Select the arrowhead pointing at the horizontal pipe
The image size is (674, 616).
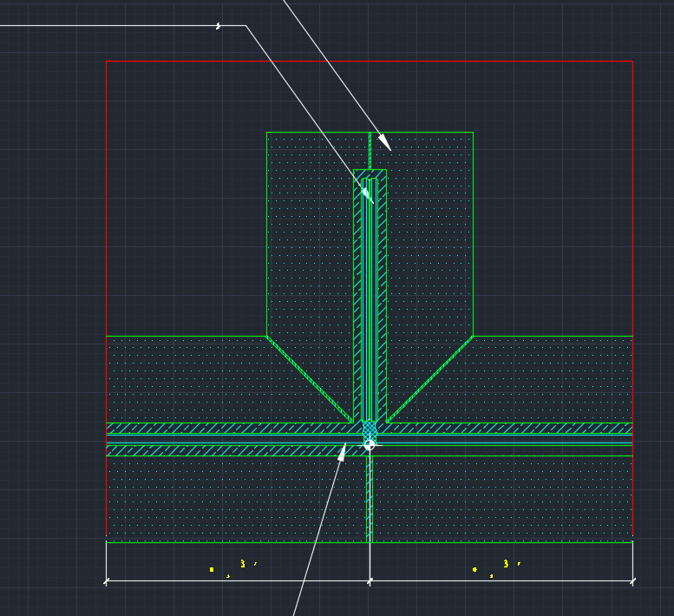[x=342, y=452]
